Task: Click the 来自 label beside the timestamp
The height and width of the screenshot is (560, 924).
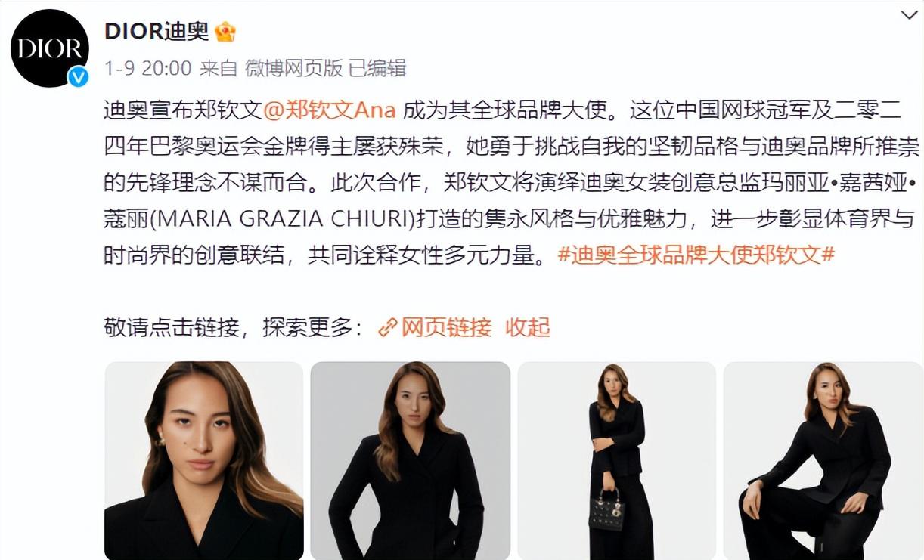Action: [x=219, y=69]
